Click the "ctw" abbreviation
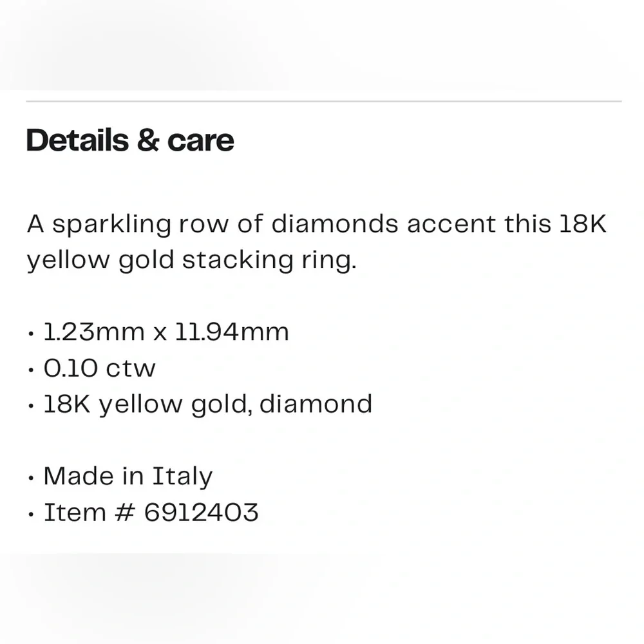The height and width of the screenshot is (644, 644). click(131, 368)
